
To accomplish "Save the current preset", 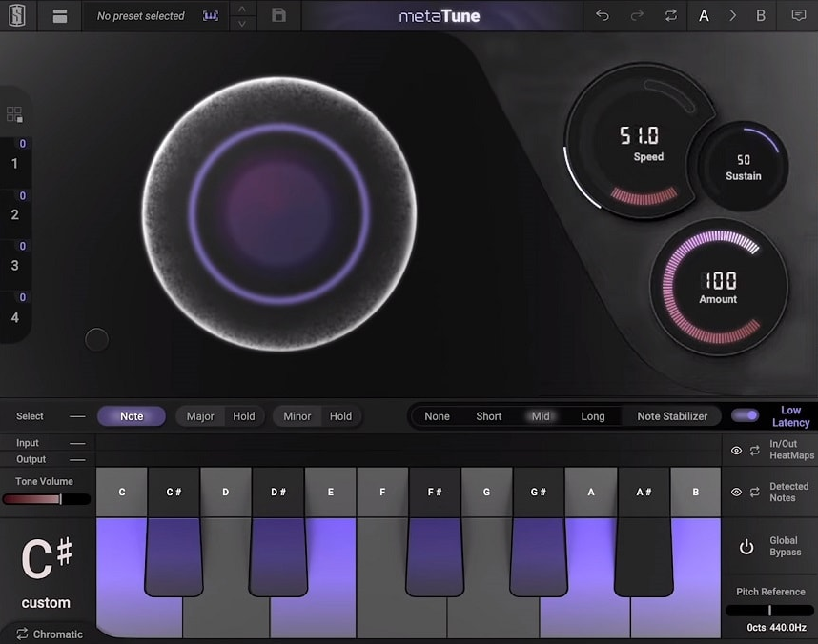I will pyautogui.click(x=278, y=15).
